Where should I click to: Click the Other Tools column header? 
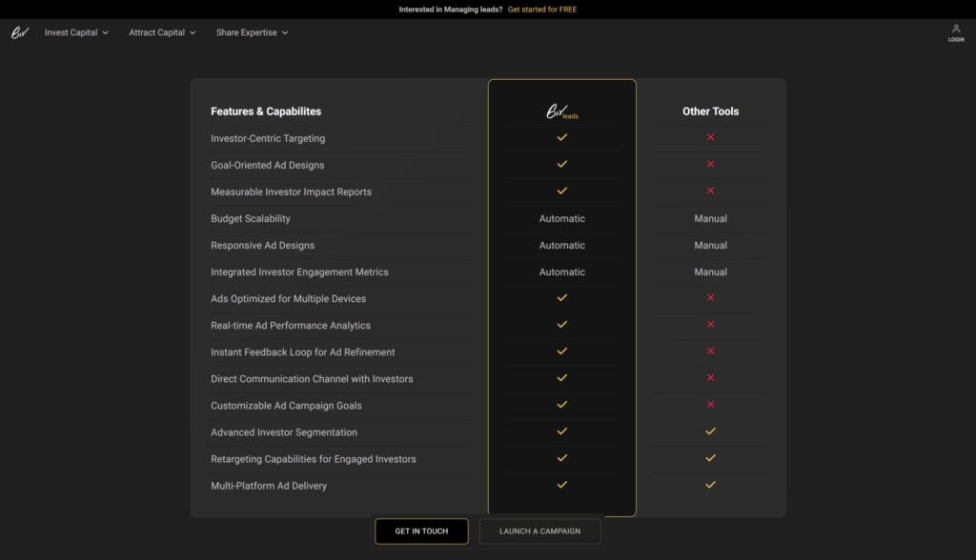(x=710, y=111)
